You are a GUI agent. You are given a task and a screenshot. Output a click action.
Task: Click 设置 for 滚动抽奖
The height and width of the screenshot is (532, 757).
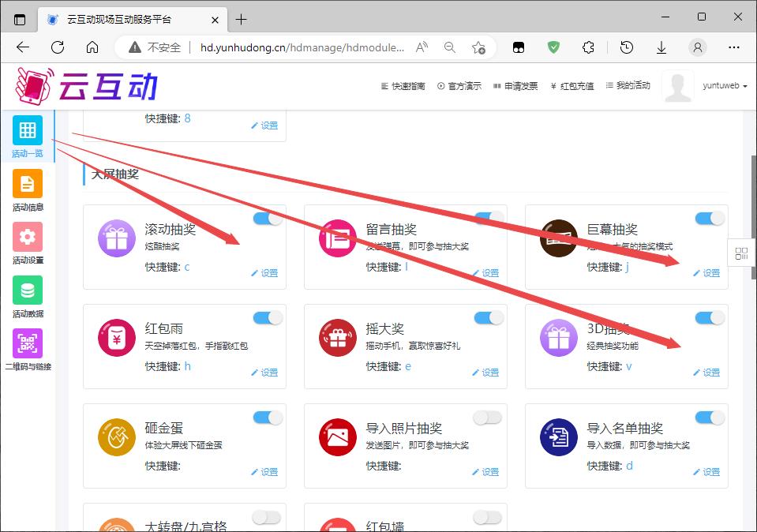pyautogui.click(x=264, y=273)
